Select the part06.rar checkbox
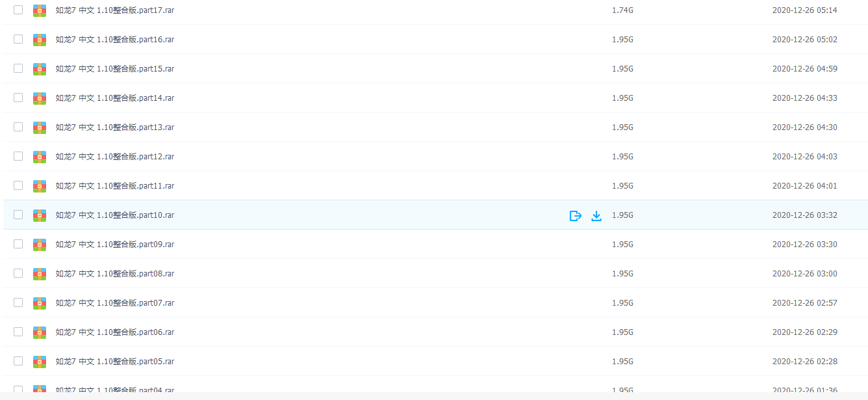Viewport: 868px width, 400px height. pyautogui.click(x=18, y=332)
